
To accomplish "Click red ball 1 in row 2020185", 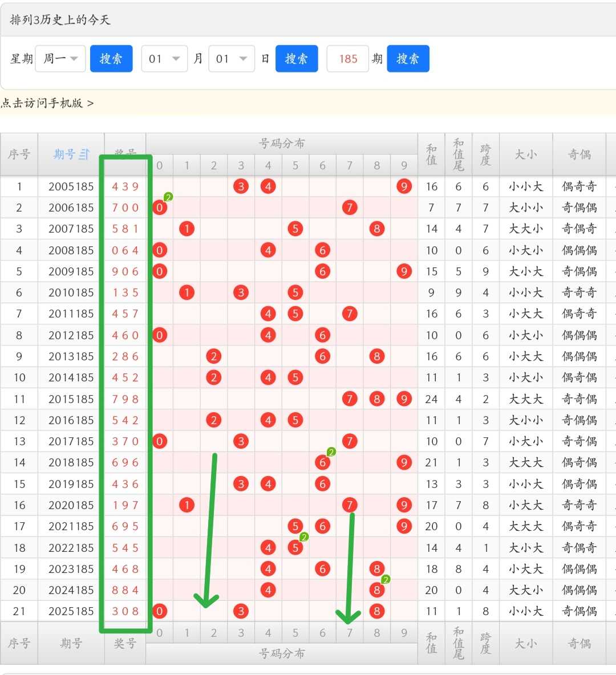I will (187, 505).
